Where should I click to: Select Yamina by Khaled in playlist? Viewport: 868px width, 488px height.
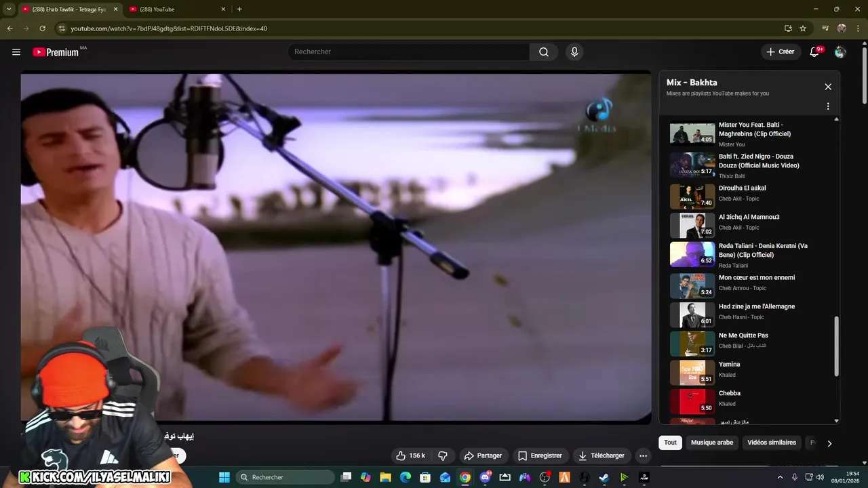[x=749, y=372]
